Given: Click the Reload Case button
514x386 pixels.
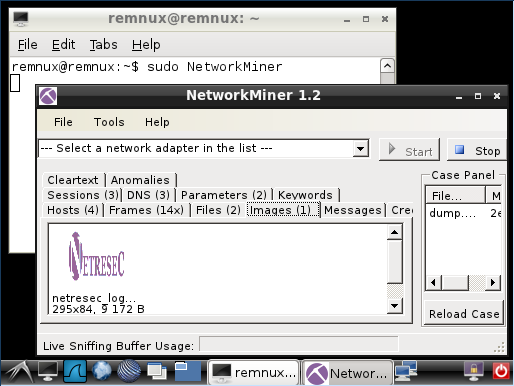Looking at the screenshot, I should [x=464, y=314].
